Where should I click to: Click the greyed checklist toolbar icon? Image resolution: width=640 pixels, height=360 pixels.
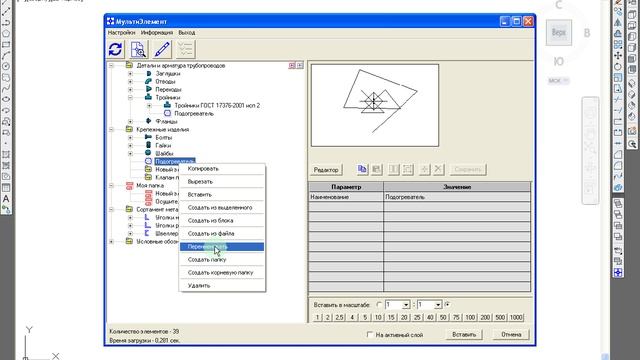pyautogui.click(x=185, y=49)
